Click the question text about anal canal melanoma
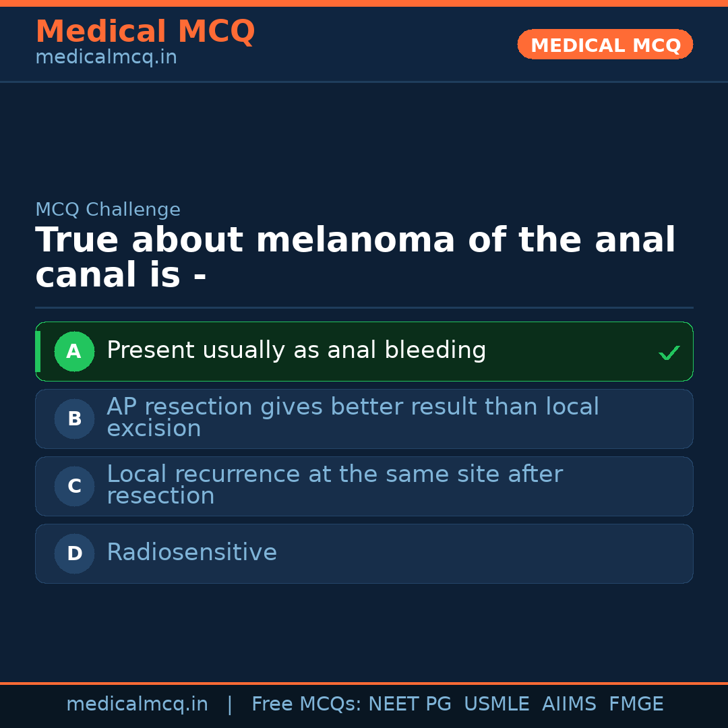This screenshot has height=728, width=728. 355,257
